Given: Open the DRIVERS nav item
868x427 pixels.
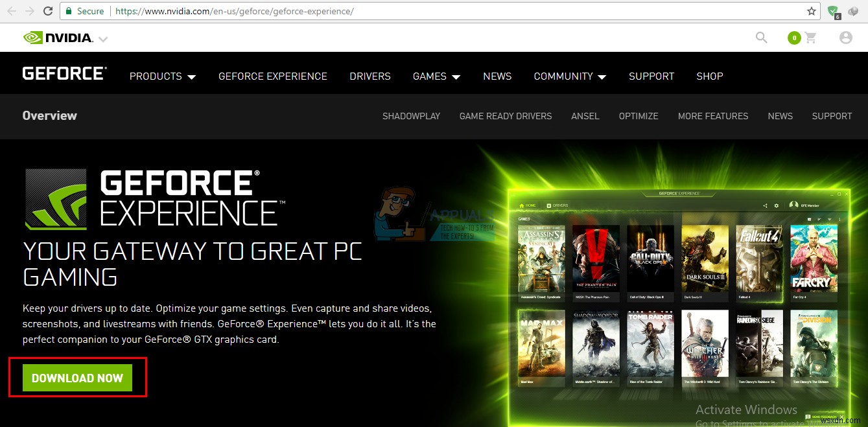Looking at the screenshot, I should click(x=370, y=76).
